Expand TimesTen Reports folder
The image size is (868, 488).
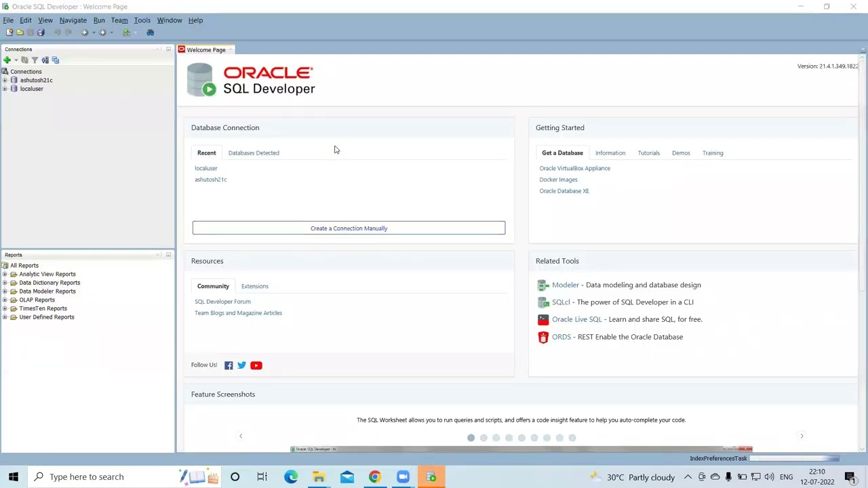click(5, 308)
